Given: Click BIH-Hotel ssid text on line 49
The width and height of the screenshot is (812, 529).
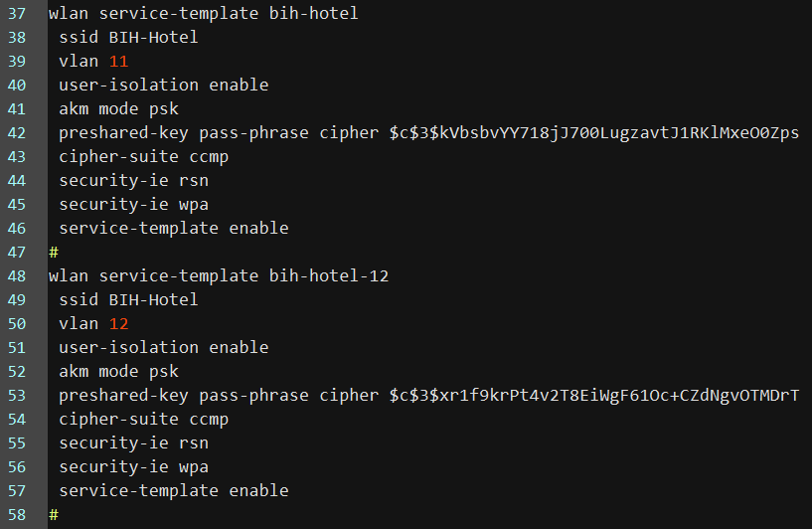Looking at the screenshot, I should (x=153, y=300).
